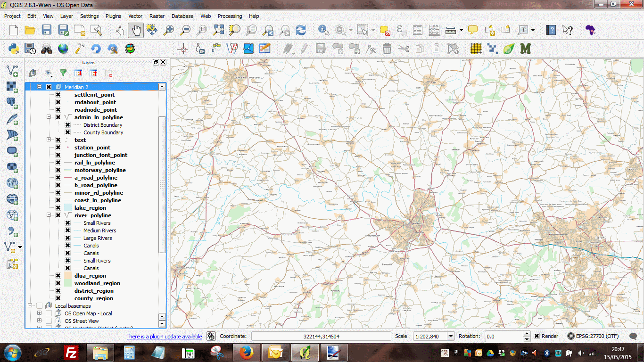Expand the OS Open Map - Local group
The width and height of the screenshot is (644, 362).
[x=39, y=313]
